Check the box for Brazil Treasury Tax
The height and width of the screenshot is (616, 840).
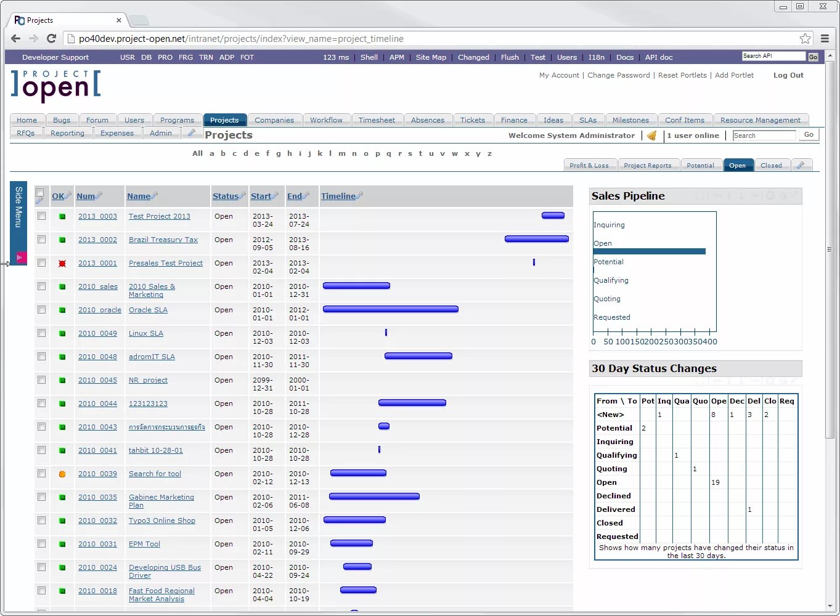tap(41, 240)
